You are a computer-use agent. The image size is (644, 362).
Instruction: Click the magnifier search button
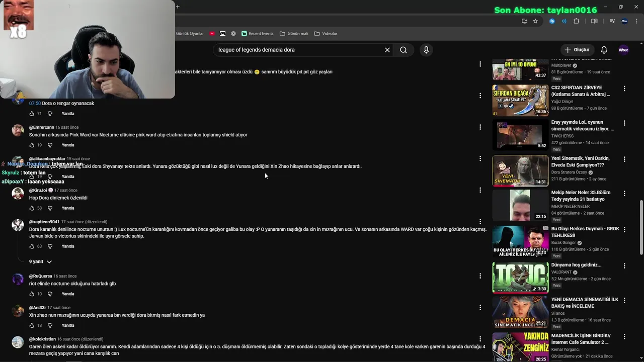pos(404,50)
